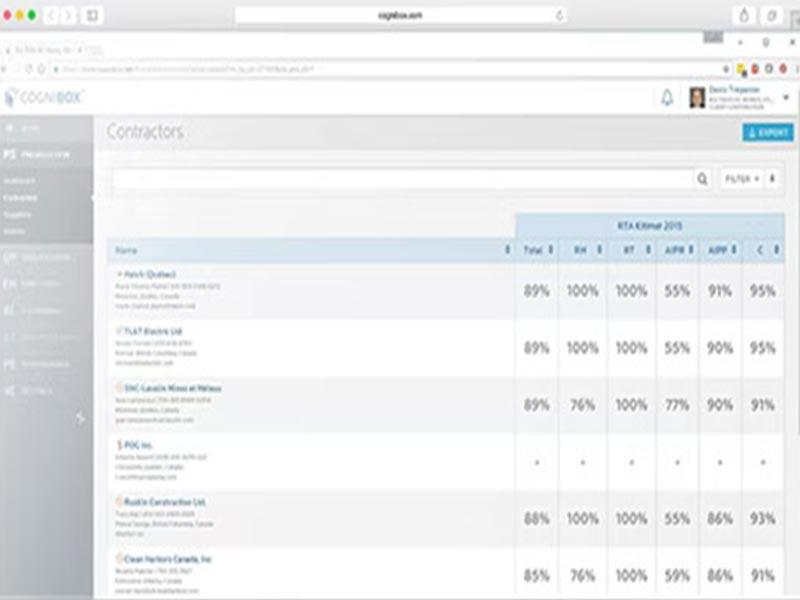Click the Safari show tabs button
The height and width of the screenshot is (600, 800).
coord(772,16)
